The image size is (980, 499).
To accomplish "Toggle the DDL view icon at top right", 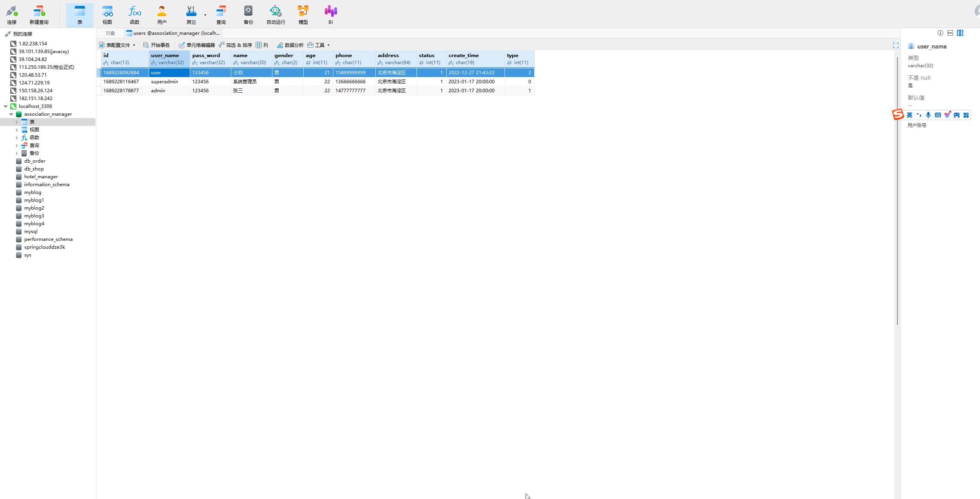I will click(x=950, y=33).
